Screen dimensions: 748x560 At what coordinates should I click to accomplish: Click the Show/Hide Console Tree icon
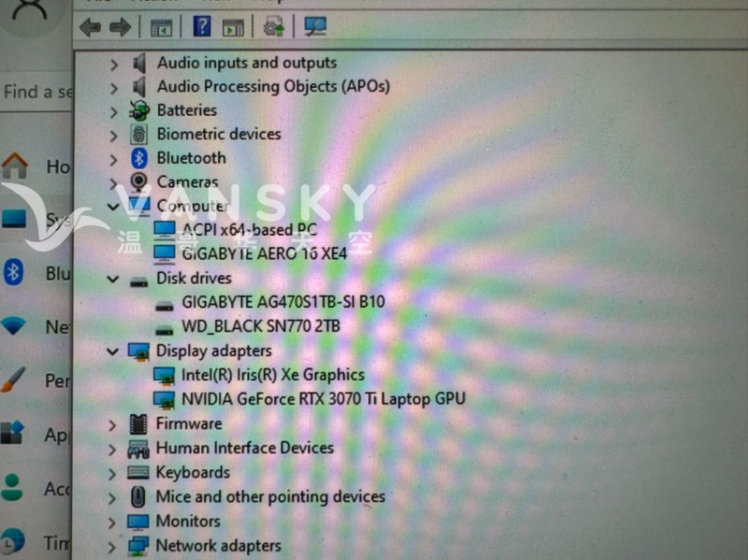pyautogui.click(x=161, y=27)
